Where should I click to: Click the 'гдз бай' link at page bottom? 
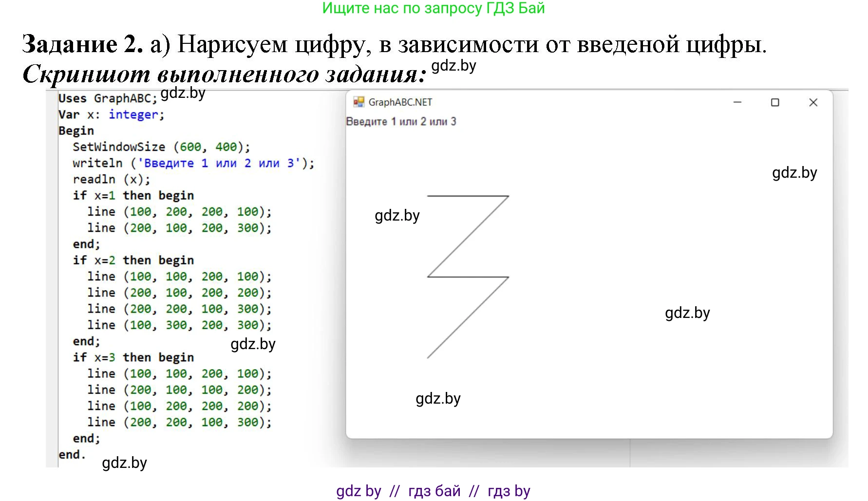434,491
